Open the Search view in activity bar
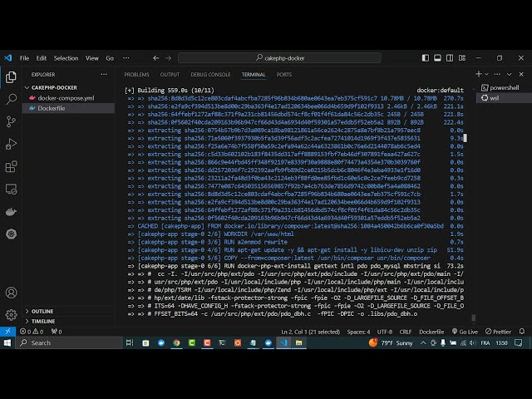Screen dimensions: 532x399 coord(11,99)
